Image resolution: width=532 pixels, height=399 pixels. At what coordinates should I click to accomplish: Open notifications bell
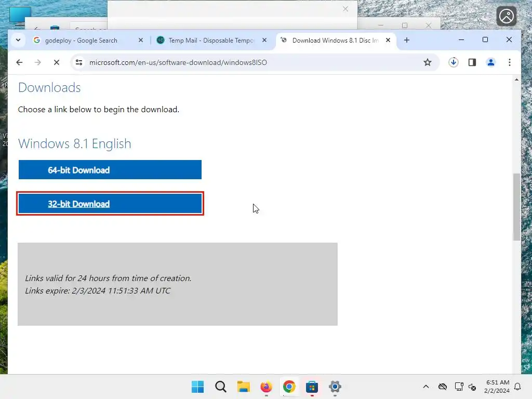pyautogui.click(x=517, y=387)
